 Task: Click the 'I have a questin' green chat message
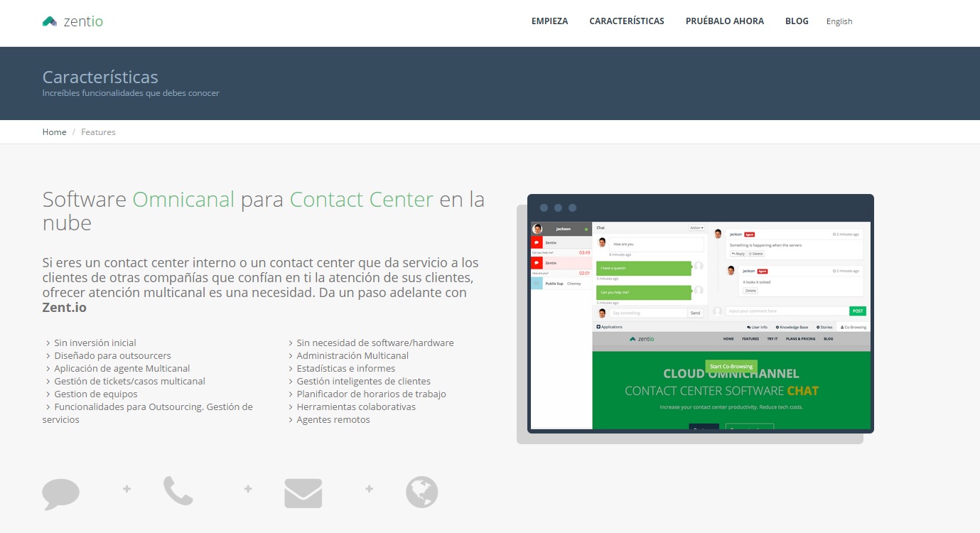[x=644, y=269]
